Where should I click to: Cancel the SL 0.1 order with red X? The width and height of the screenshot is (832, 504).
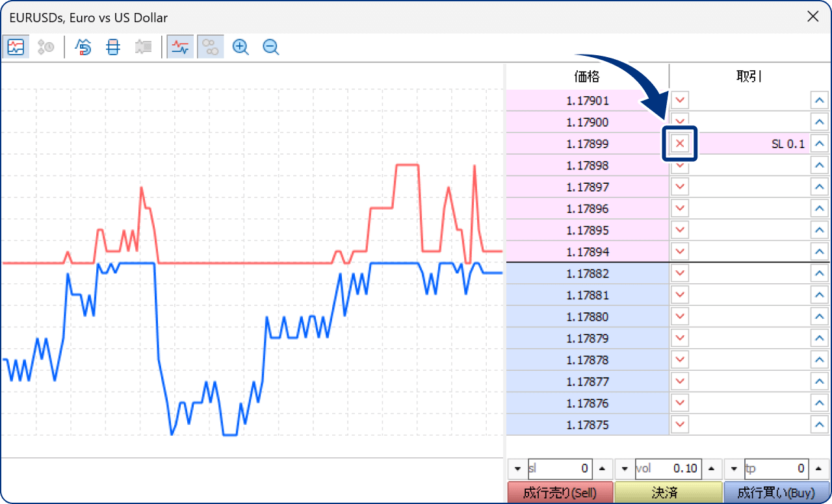pos(680,144)
